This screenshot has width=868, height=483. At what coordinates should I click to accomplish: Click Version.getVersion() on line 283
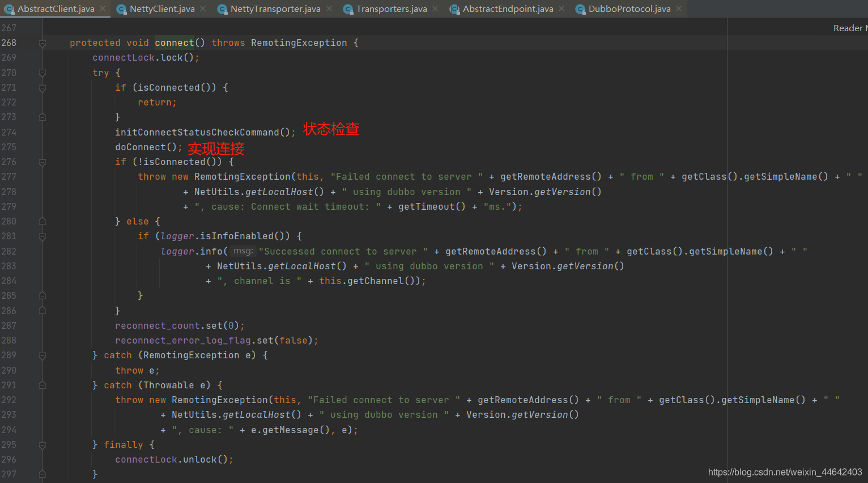click(x=568, y=266)
